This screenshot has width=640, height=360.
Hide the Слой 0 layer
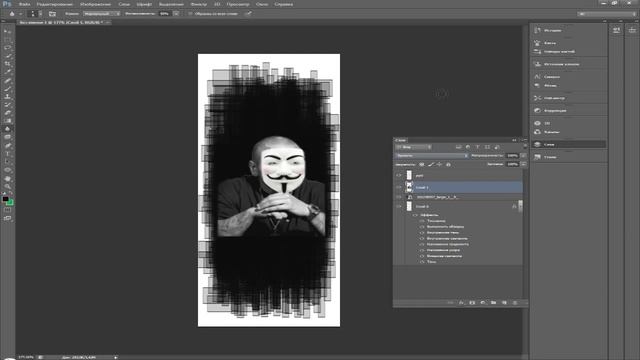click(x=399, y=207)
